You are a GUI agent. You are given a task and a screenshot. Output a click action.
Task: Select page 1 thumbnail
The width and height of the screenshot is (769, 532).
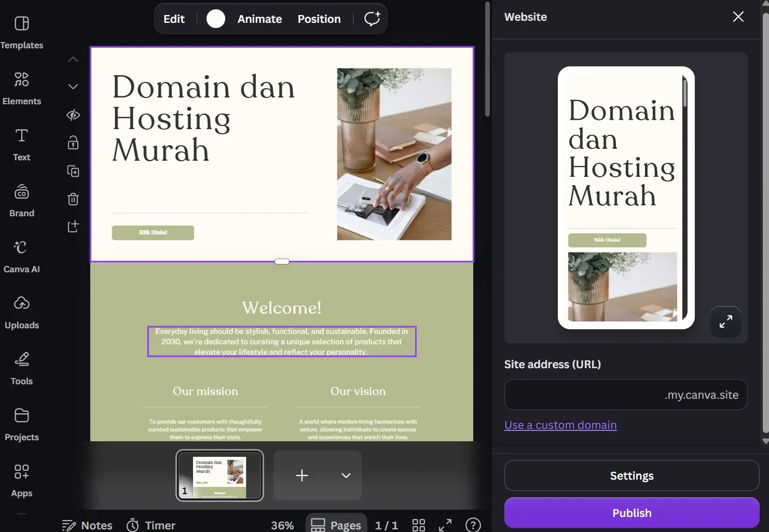219,475
